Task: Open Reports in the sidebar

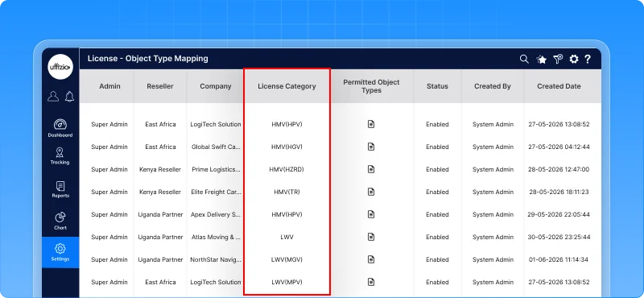Action: [x=60, y=189]
